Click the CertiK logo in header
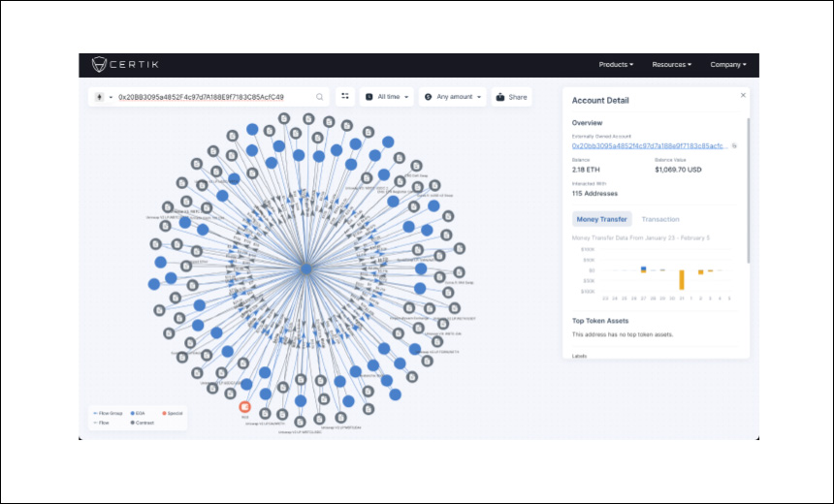The height and width of the screenshot is (504, 834). coord(124,65)
